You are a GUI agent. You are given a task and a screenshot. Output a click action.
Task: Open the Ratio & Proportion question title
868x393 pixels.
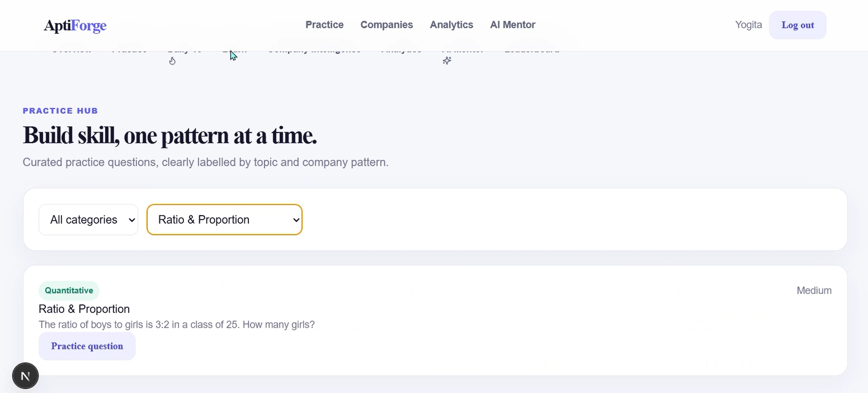84,309
